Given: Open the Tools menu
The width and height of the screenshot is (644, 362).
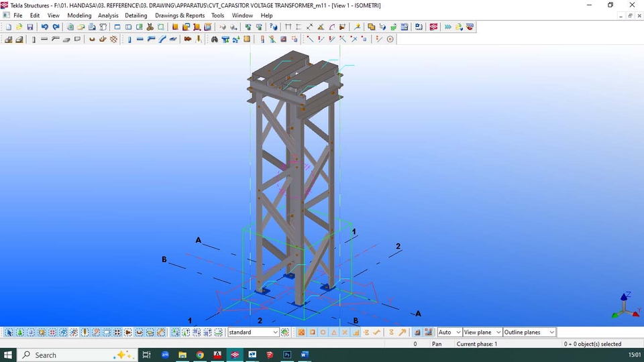Looking at the screenshot, I should pyautogui.click(x=217, y=15).
